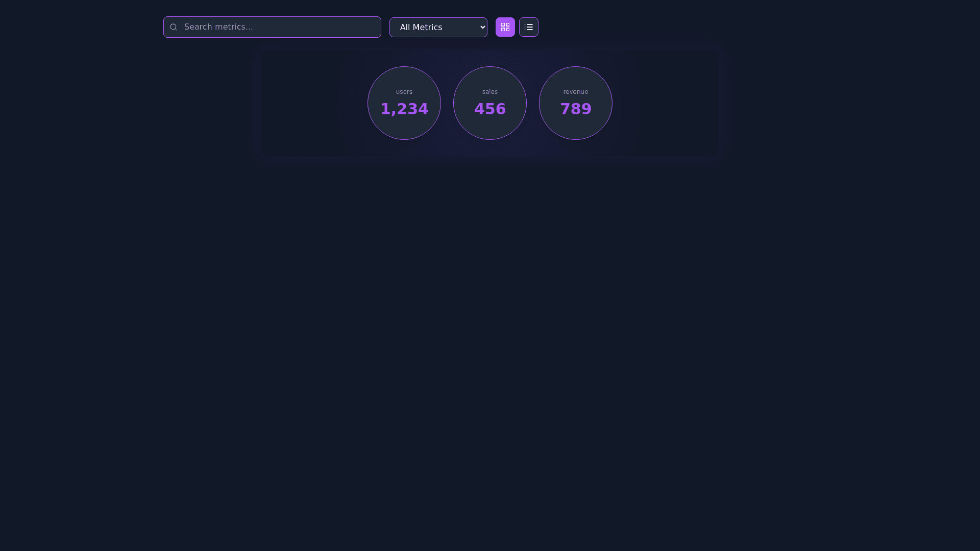Click the 'revenue' label text

pyautogui.click(x=576, y=92)
